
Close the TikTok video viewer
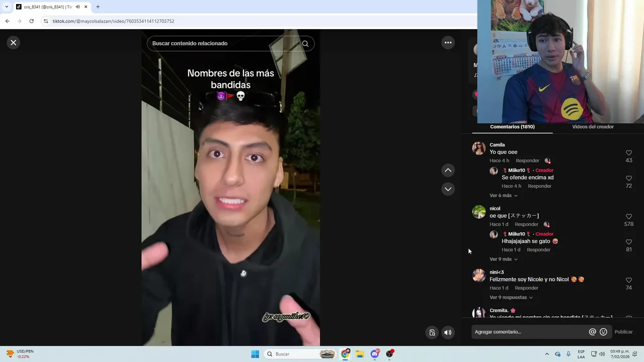tap(14, 43)
